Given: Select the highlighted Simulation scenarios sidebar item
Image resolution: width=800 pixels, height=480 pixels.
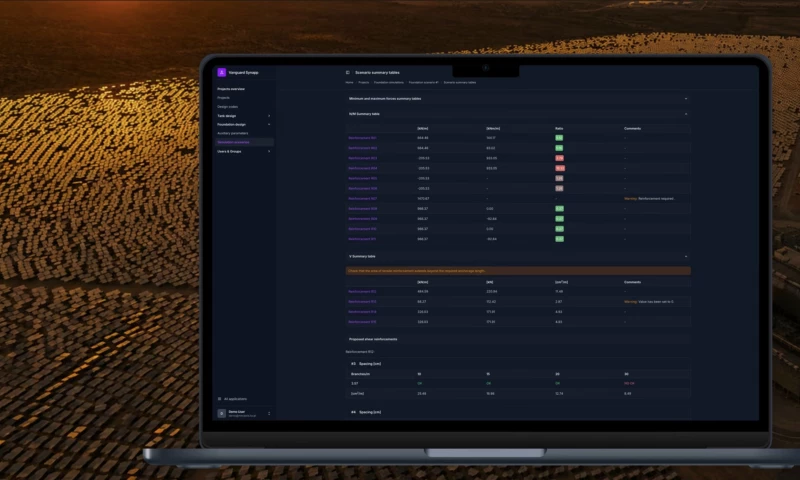Looking at the screenshot, I should pyautogui.click(x=244, y=142).
